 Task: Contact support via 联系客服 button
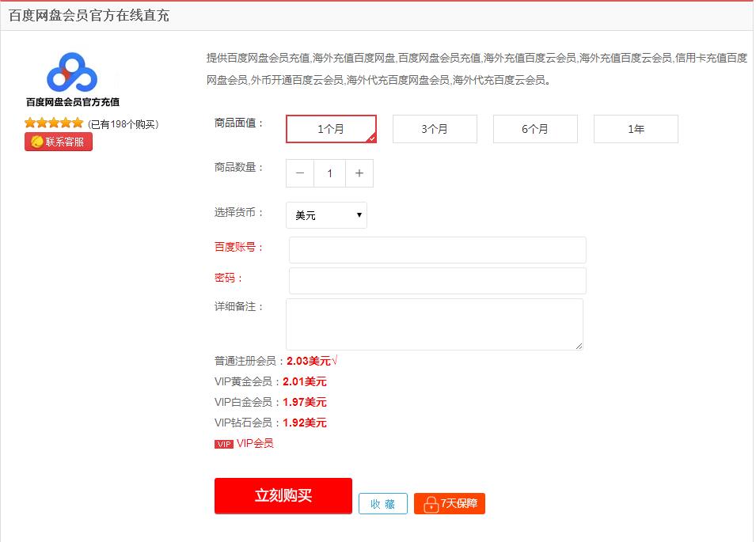click(x=59, y=142)
